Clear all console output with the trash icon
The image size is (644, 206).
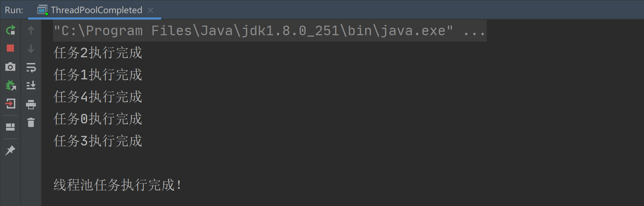[31, 122]
